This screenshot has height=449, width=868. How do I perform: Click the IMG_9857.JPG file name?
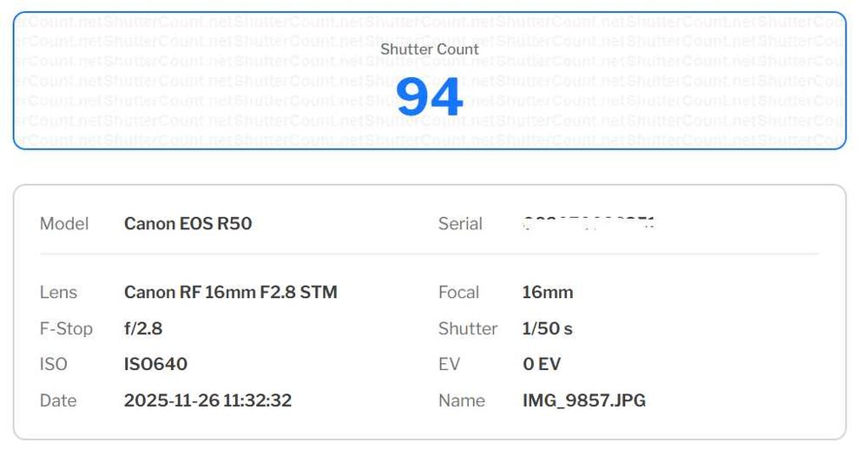point(584,400)
